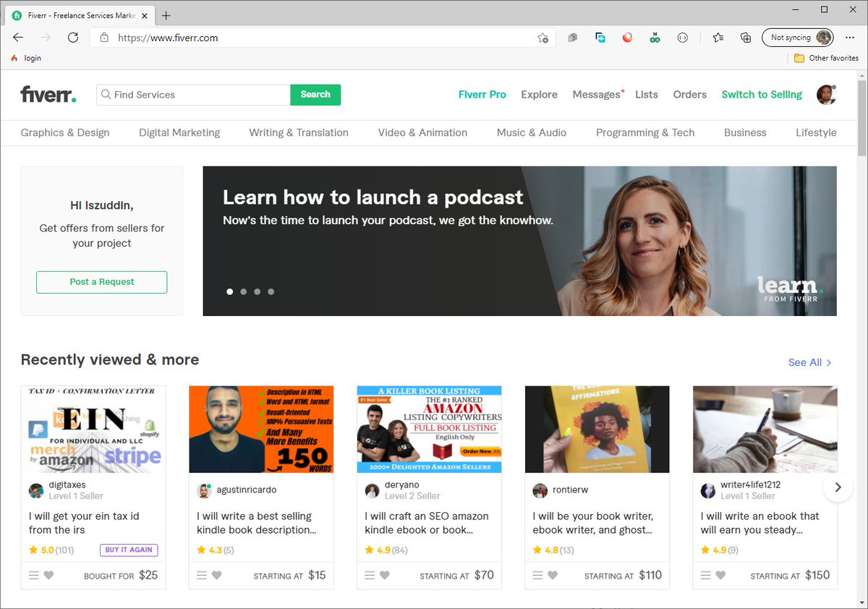
Task: Open agustinricardo seller avatar
Action: click(204, 490)
